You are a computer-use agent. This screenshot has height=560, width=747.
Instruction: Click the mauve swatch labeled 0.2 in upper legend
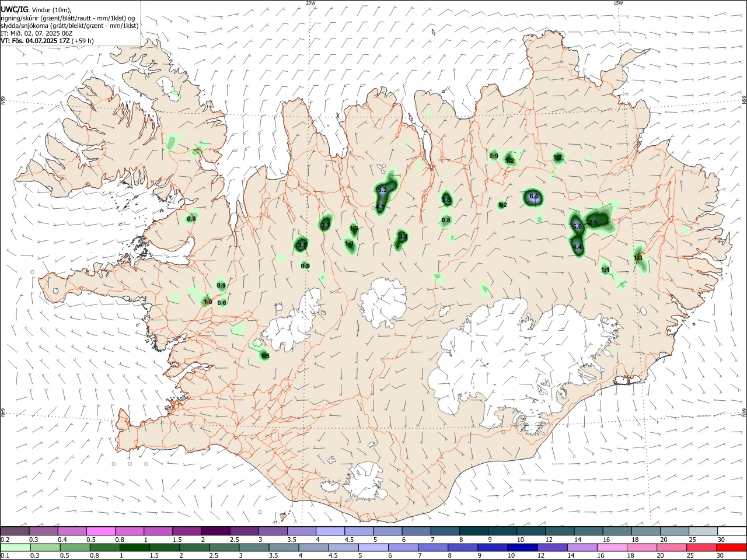pos(15,531)
